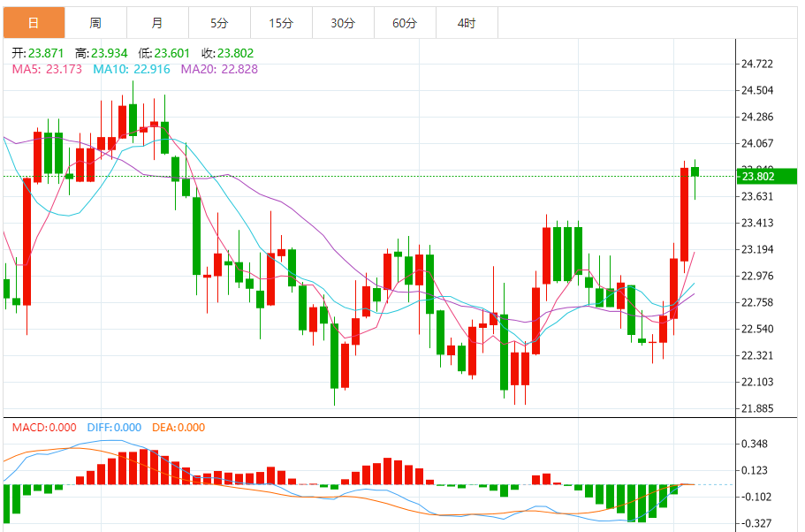Screen dimensions: 805x532
Task: Click the 0.348 MACD axis label
Action: click(755, 444)
